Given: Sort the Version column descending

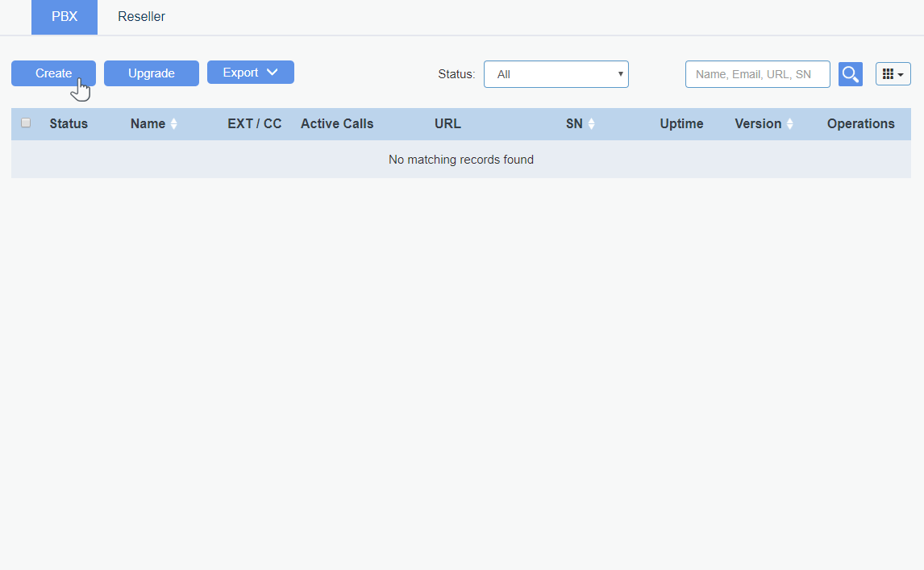Looking at the screenshot, I should 789,127.
